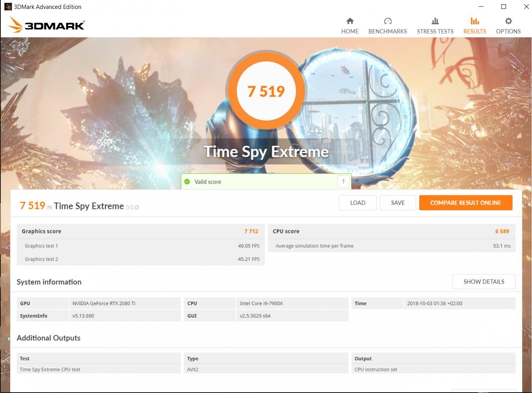Open the Stress Tests tab

point(435,26)
